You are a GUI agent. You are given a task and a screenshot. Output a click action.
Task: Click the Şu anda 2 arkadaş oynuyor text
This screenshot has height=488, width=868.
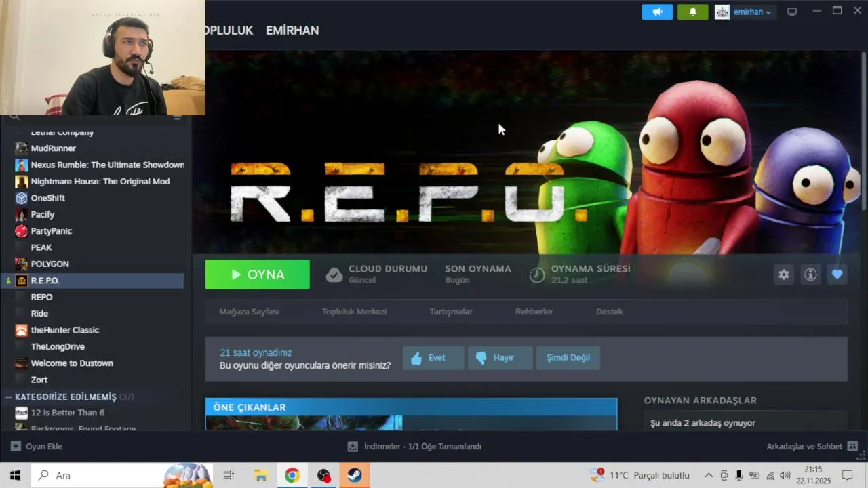click(703, 423)
